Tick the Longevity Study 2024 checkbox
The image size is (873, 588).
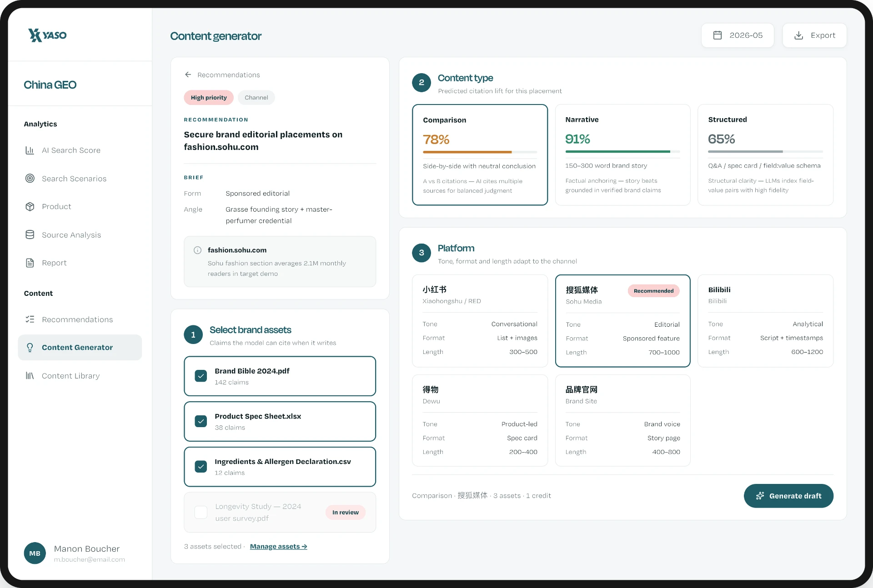click(x=201, y=512)
